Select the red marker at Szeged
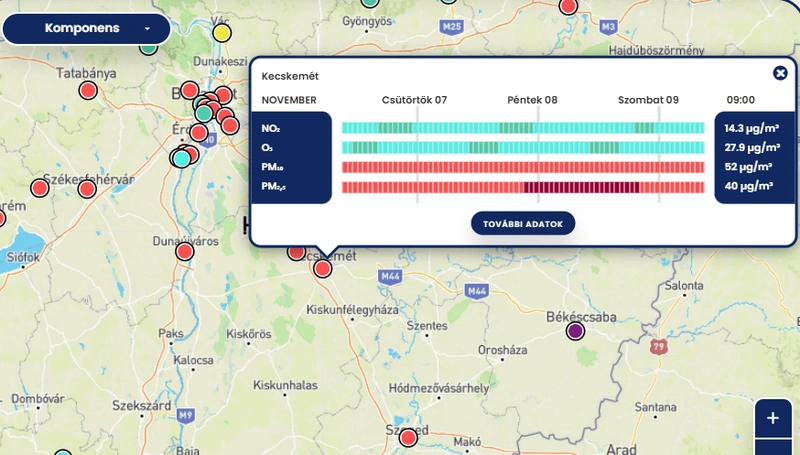Screen dimensions: 800x455 408,438
